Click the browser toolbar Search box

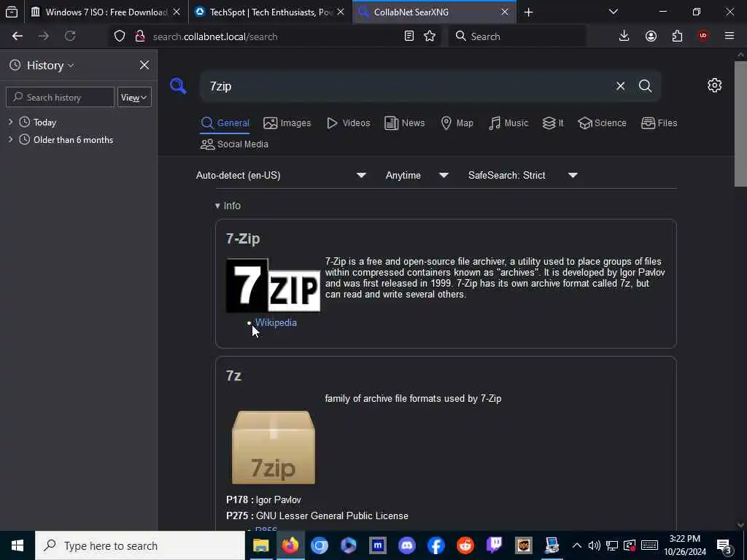click(517, 36)
